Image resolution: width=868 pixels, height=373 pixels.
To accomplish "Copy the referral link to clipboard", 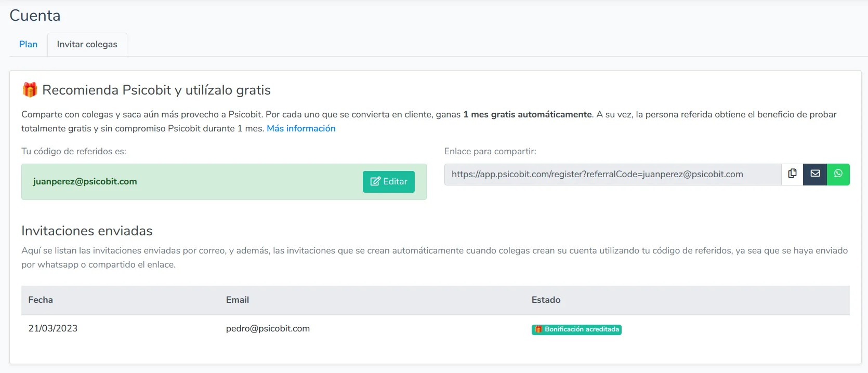I will click(792, 174).
